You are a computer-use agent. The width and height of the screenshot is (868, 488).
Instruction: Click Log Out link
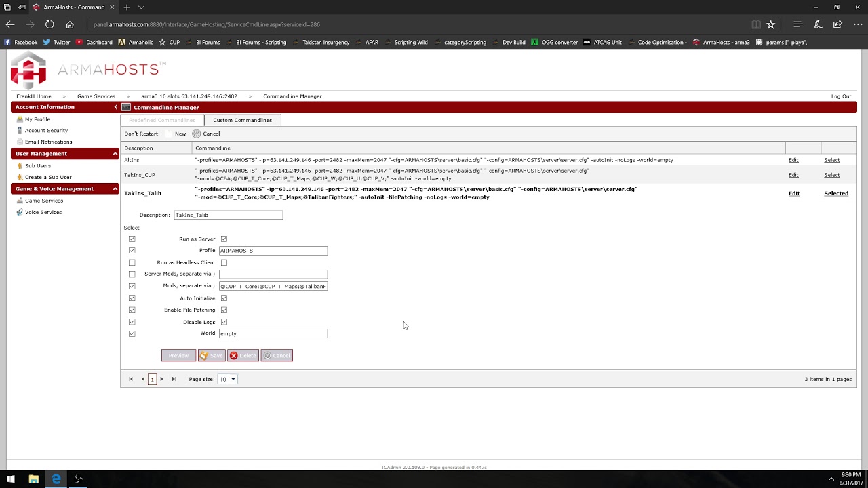point(841,96)
